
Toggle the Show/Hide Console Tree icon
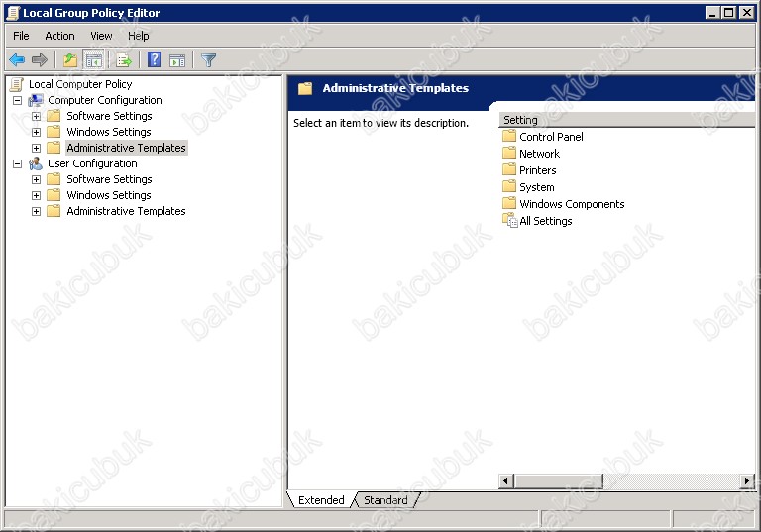click(x=93, y=60)
